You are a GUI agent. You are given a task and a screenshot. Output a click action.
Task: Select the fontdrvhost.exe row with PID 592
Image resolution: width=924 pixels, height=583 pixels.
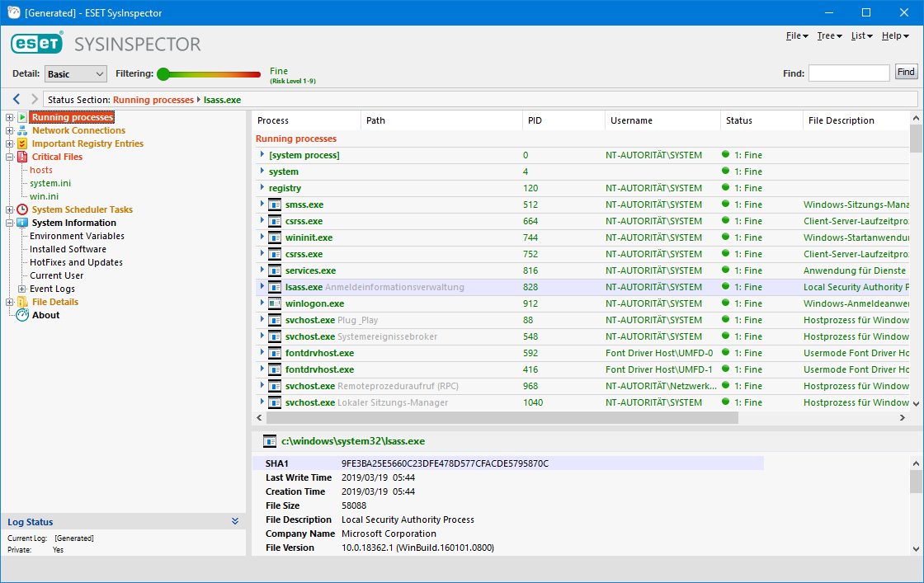click(x=581, y=353)
